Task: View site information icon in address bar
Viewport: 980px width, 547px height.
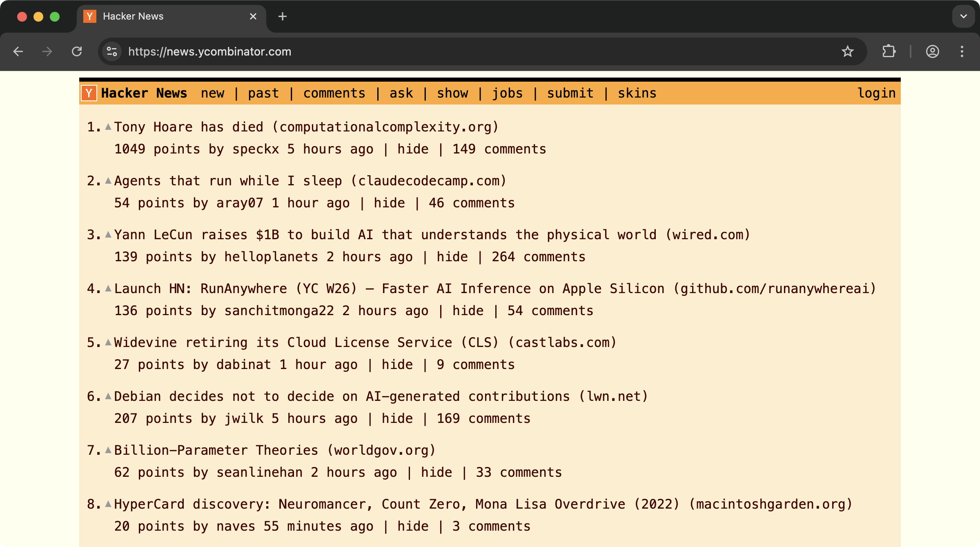Action: click(x=112, y=51)
